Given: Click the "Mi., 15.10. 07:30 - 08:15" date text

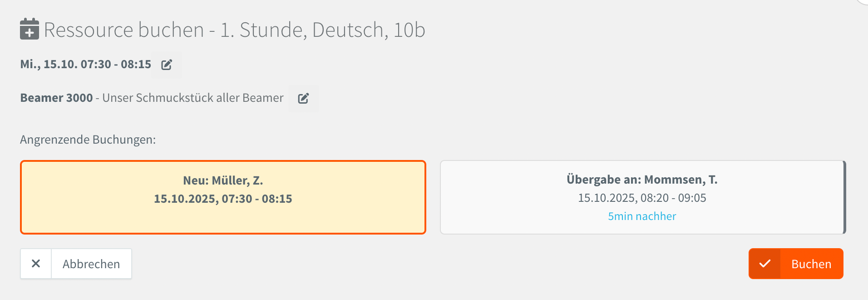Looking at the screenshot, I should tap(85, 65).
